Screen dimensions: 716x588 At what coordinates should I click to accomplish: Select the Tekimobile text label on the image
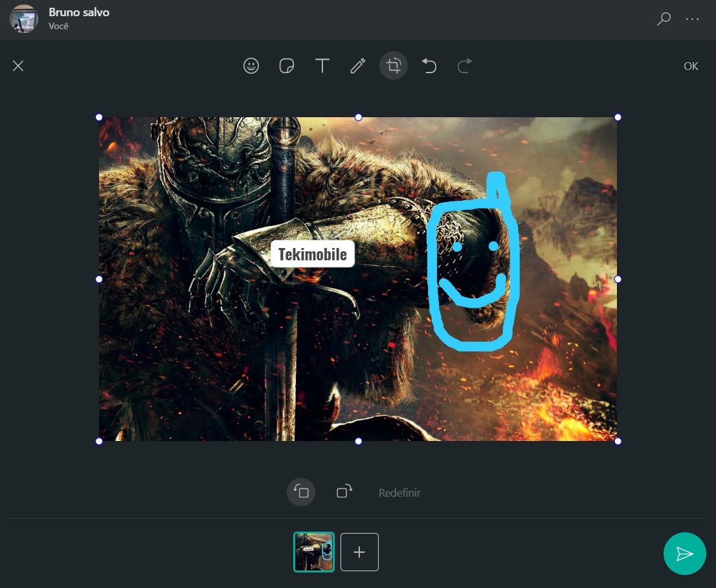313,254
